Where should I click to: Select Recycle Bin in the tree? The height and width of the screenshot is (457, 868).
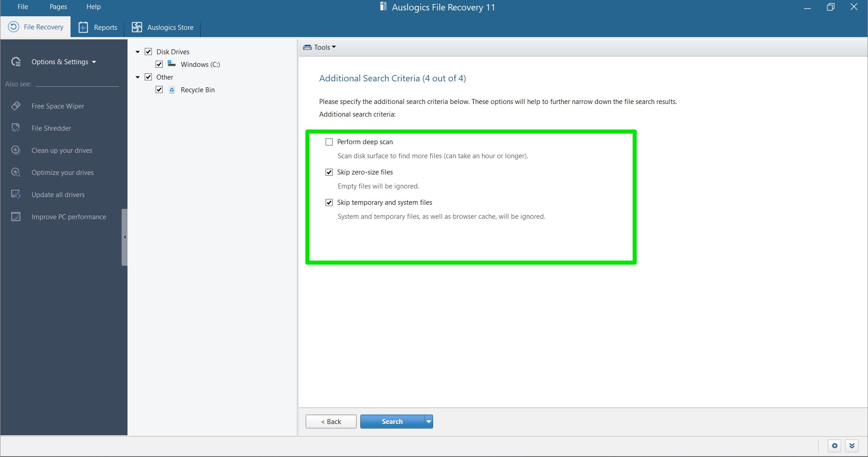pyautogui.click(x=198, y=90)
